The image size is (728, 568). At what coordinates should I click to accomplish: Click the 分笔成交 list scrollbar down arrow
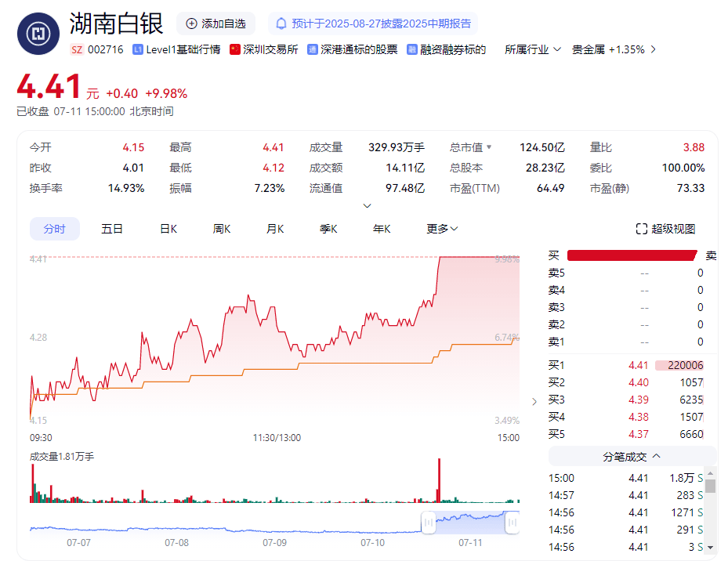(x=710, y=547)
